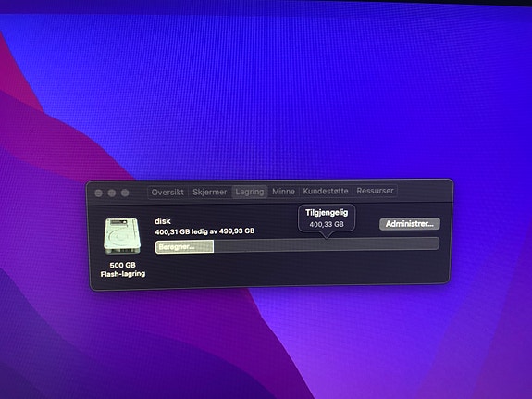Click the 500 GB Flash-lagring label

(x=122, y=269)
